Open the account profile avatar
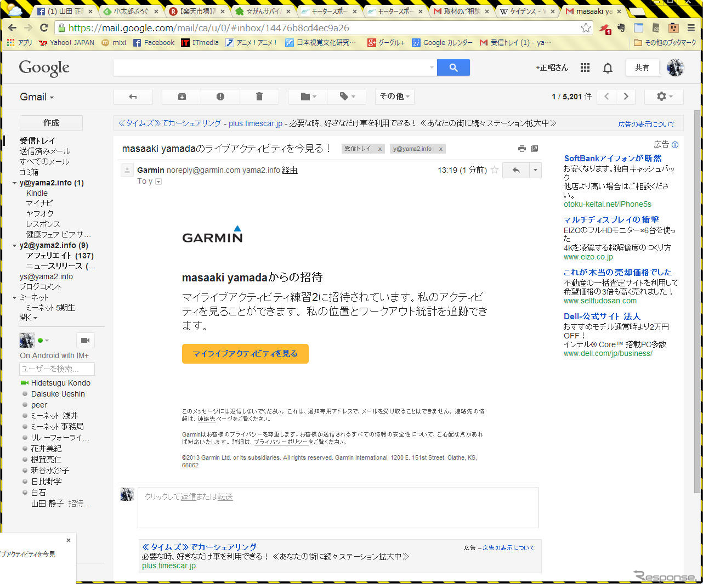703x588 pixels. point(675,67)
